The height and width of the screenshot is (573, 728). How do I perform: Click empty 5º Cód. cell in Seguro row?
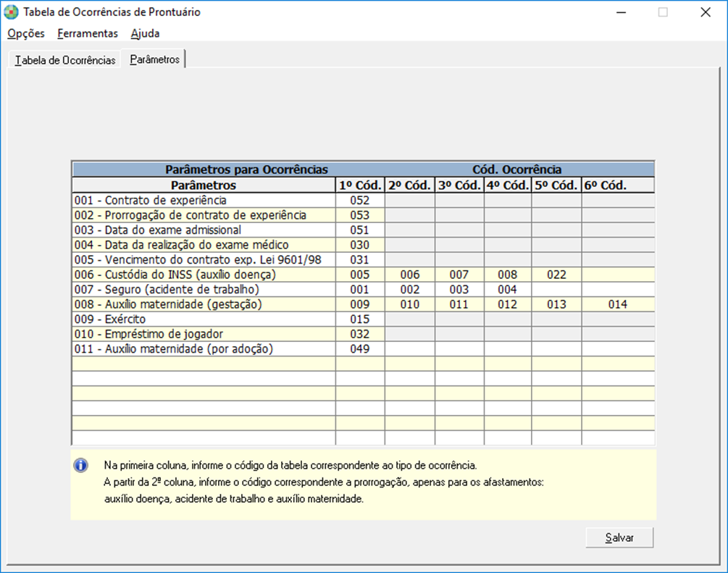coord(556,289)
